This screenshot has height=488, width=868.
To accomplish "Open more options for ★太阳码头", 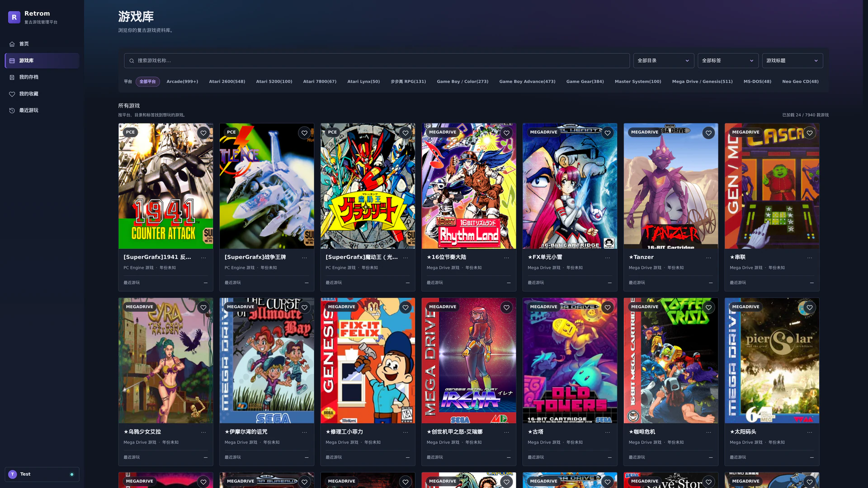I will pos(810,432).
